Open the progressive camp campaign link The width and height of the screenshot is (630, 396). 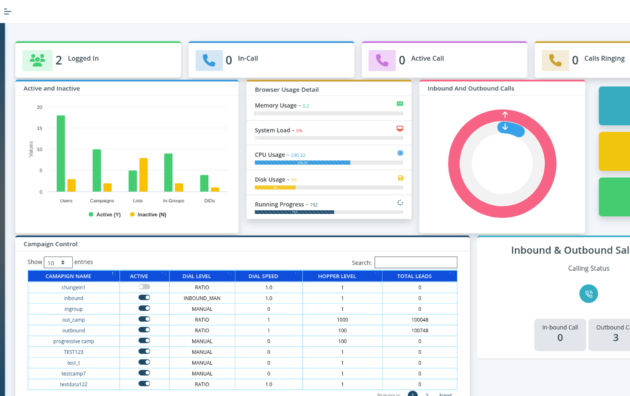point(74,341)
